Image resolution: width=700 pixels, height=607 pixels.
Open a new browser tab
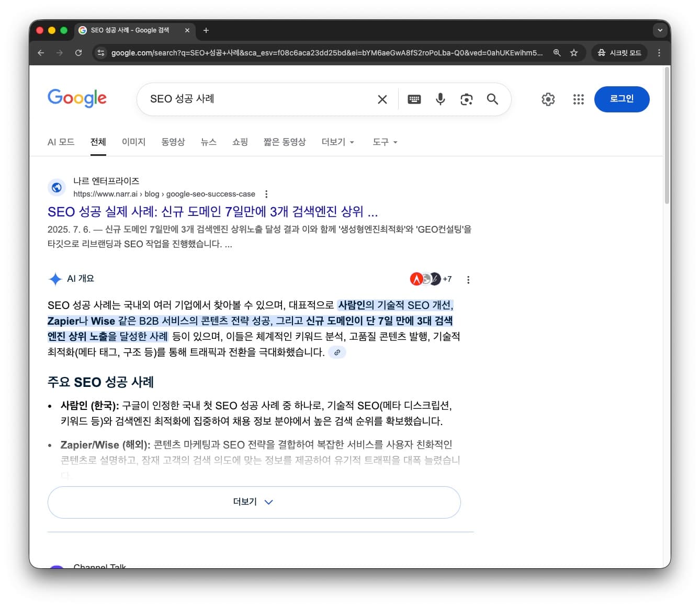(206, 30)
